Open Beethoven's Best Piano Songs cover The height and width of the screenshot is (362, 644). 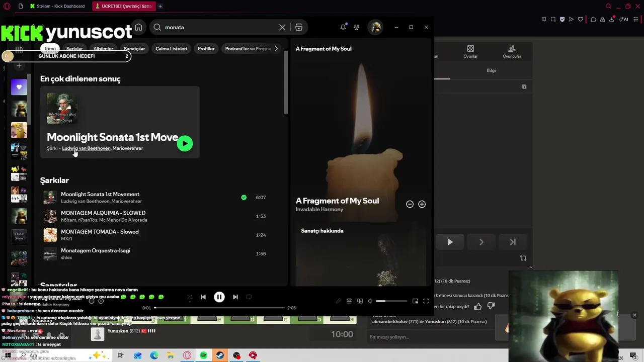(x=62, y=108)
